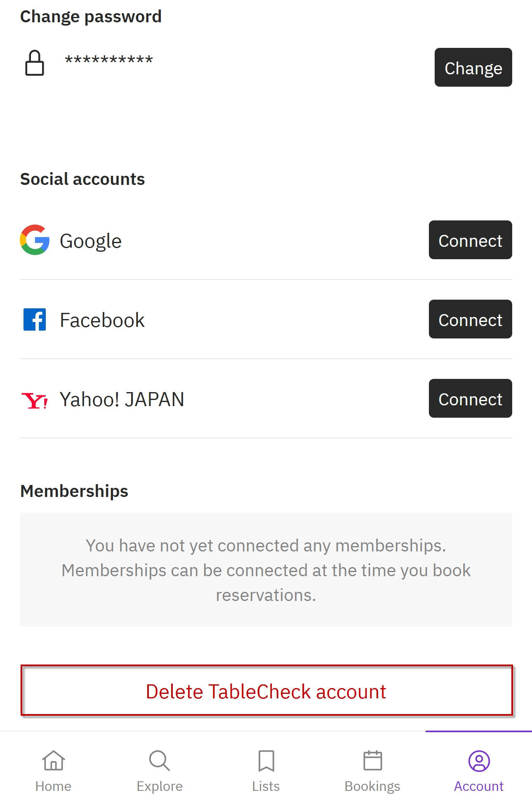The width and height of the screenshot is (532, 809).
Task: Tap the Explore magnifier icon
Action: [160, 760]
